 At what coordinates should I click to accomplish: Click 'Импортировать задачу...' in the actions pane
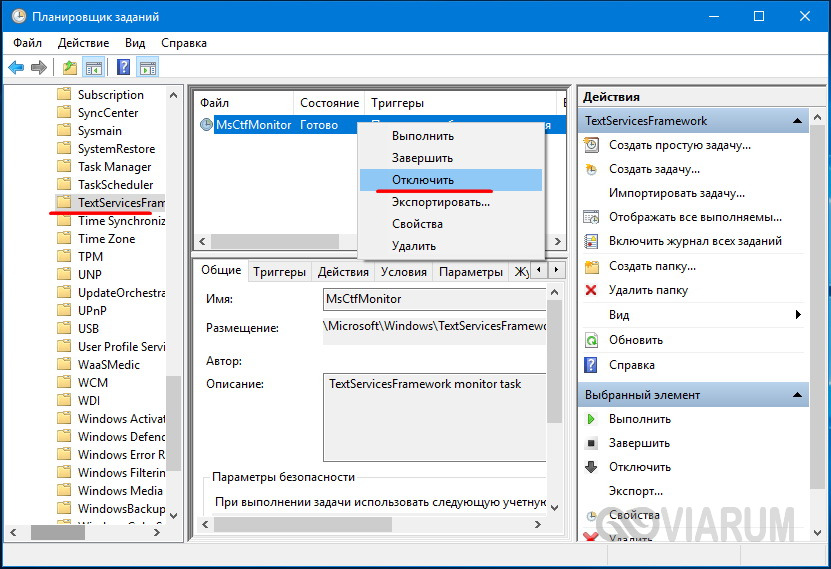pos(676,193)
